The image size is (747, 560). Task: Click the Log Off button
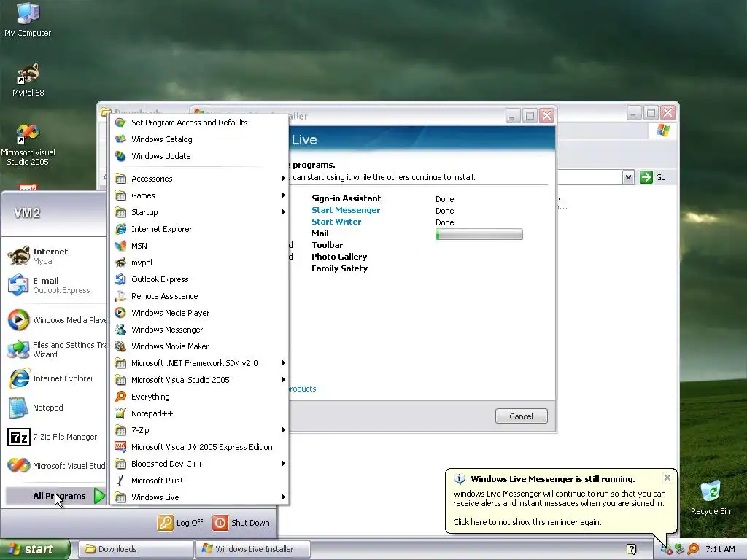coord(181,522)
